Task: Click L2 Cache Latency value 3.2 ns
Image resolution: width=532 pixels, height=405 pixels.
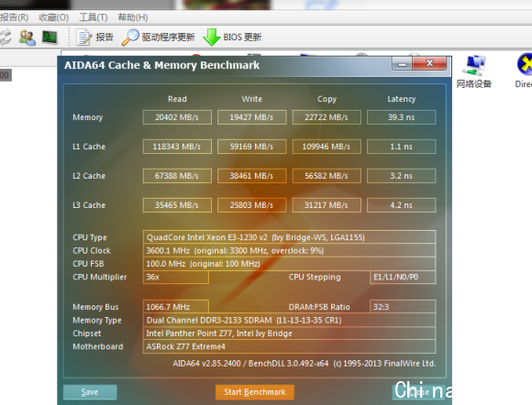Action: tap(402, 176)
